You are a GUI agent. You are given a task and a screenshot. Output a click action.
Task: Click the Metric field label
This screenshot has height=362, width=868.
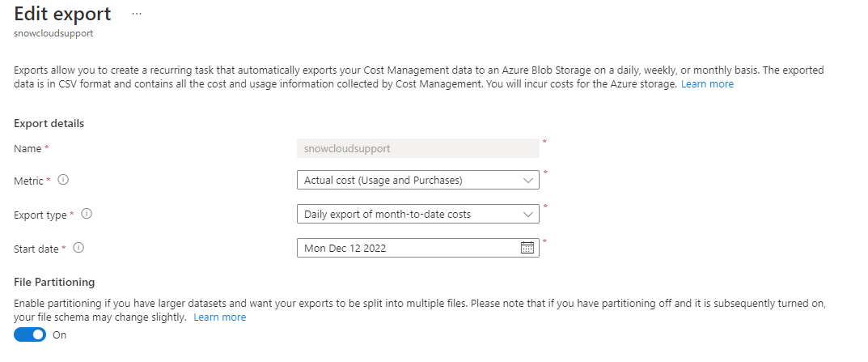tap(28, 181)
